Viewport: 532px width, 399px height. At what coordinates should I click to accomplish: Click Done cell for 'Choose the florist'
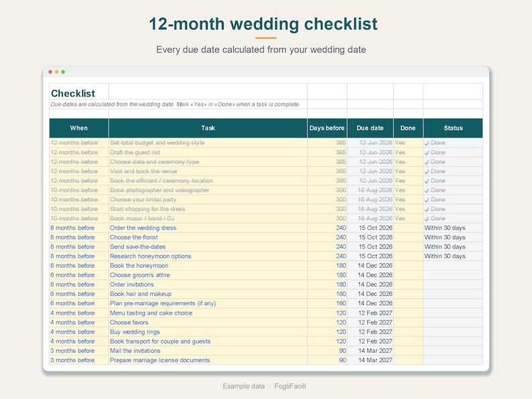pyautogui.click(x=408, y=237)
